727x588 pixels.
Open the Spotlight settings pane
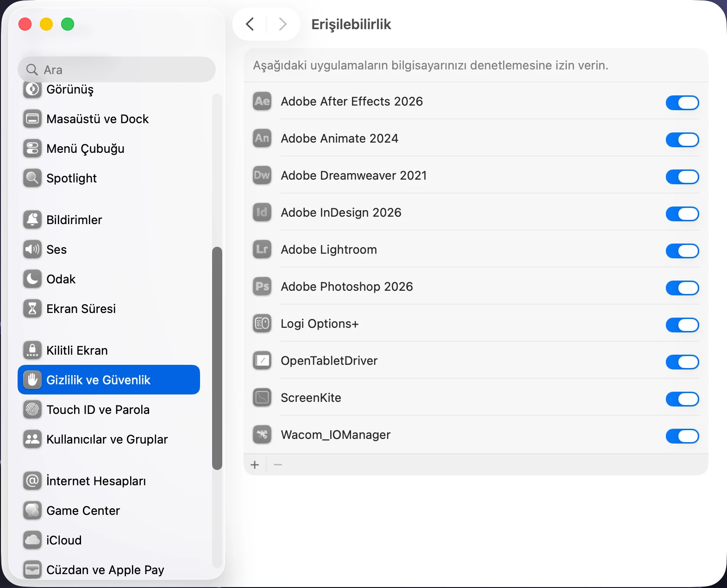click(109, 178)
